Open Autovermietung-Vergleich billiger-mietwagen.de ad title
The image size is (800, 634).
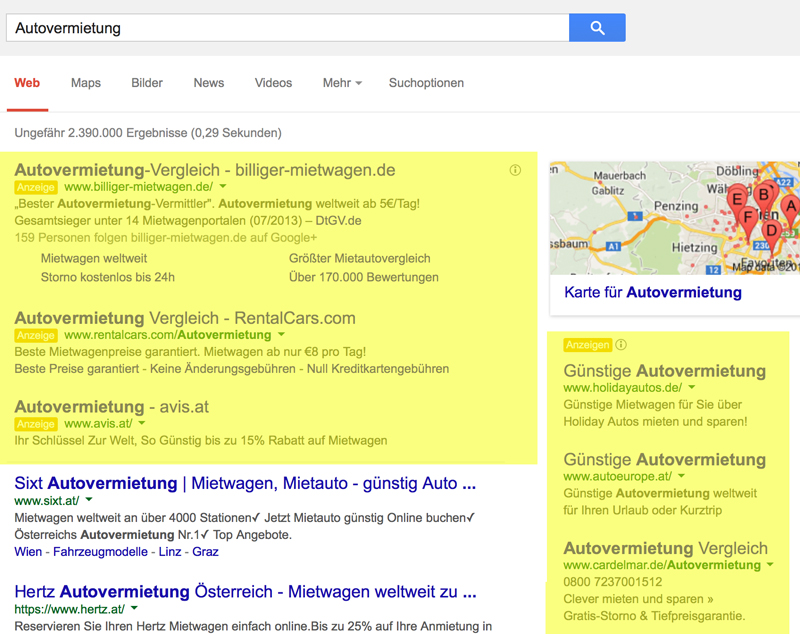click(x=205, y=170)
